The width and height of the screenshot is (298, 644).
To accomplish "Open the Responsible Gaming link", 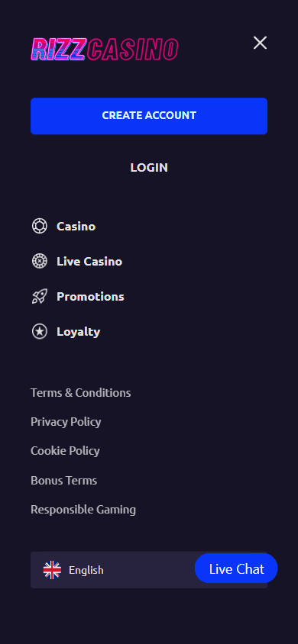I will tap(83, 510).
